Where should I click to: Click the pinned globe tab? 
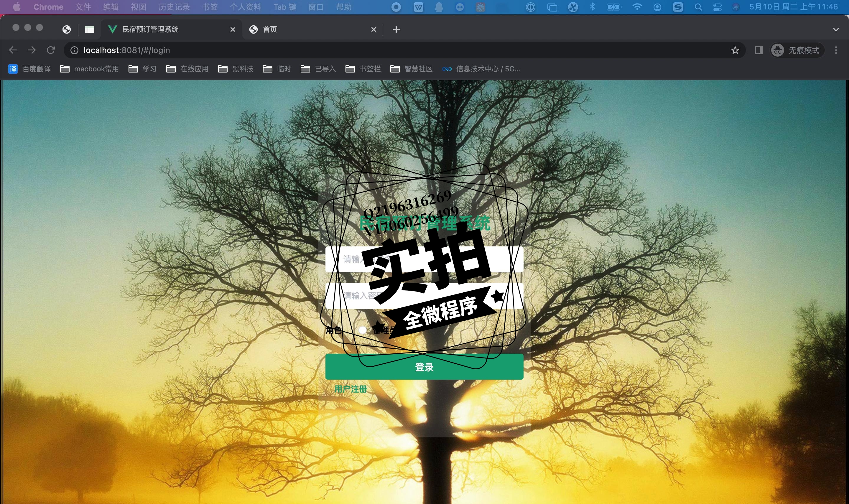pos(67,29)
